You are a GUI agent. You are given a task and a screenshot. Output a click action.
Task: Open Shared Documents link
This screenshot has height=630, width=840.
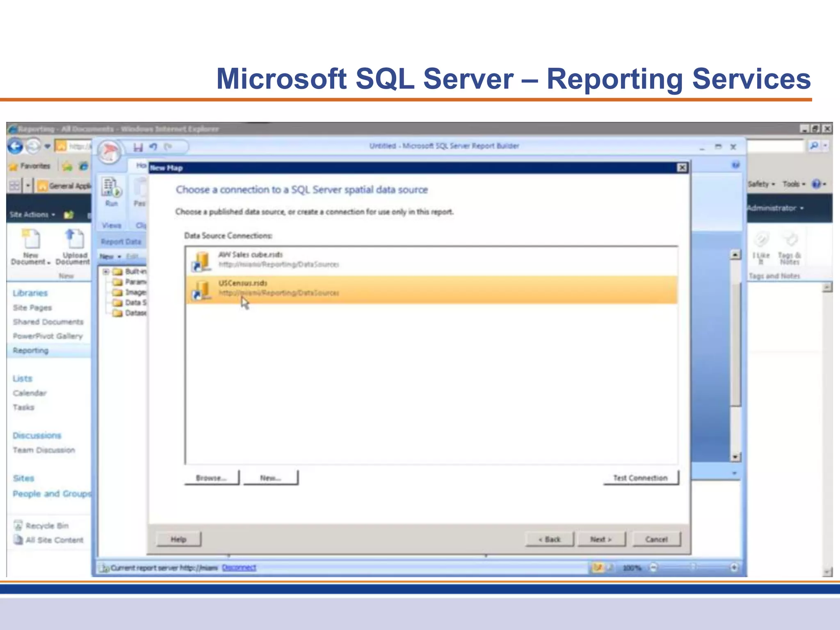click(x=48, y=322)
